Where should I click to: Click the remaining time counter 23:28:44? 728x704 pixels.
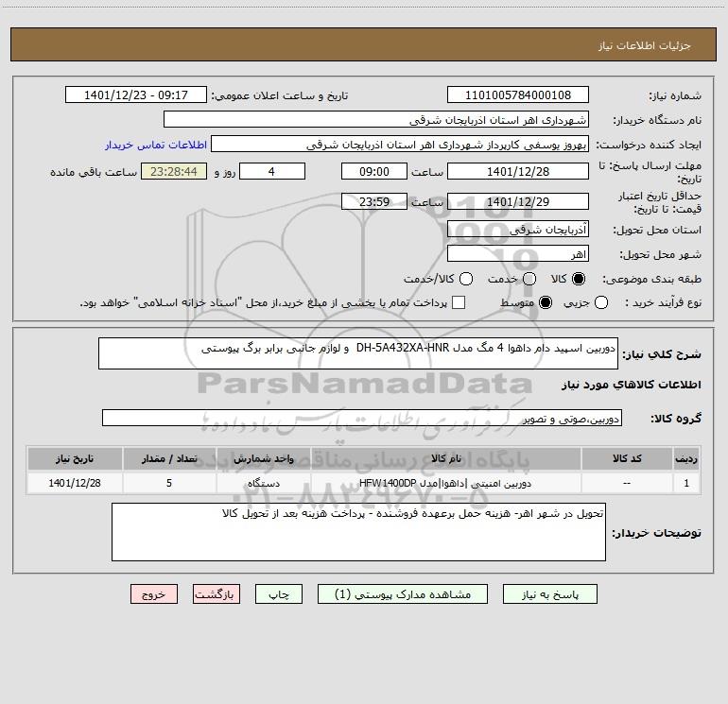(x=174, y=171)
